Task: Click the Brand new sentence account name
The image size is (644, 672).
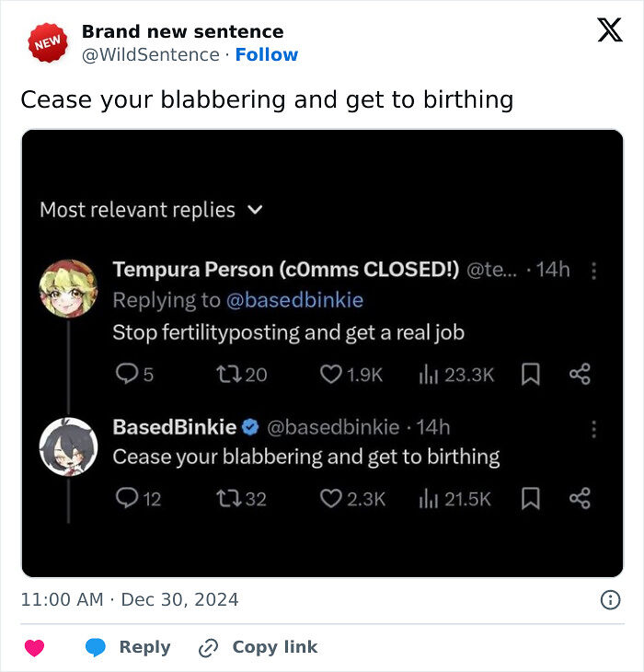Action: 182,31
